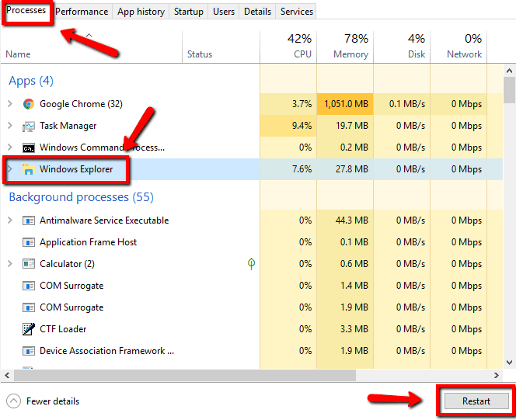Image resolution: width=516 pixels, height=420 pixels.
Task: Switch to the Details tab
Action: 257,12
